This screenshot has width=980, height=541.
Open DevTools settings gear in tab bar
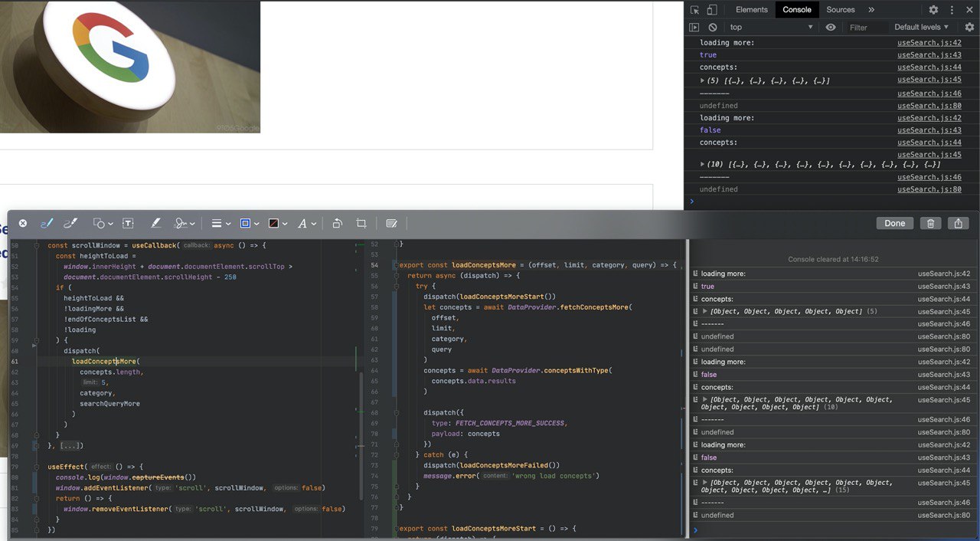pos(933,10)
